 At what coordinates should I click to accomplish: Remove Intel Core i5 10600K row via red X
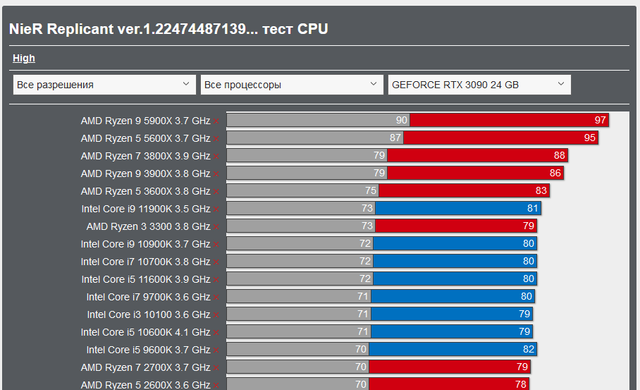pos(216,332)
